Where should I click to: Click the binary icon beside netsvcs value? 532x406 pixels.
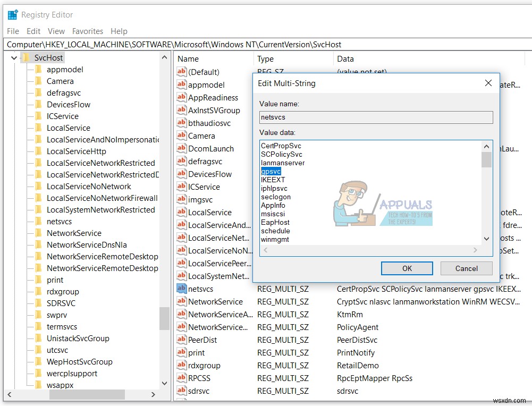(x=181, y=289)
